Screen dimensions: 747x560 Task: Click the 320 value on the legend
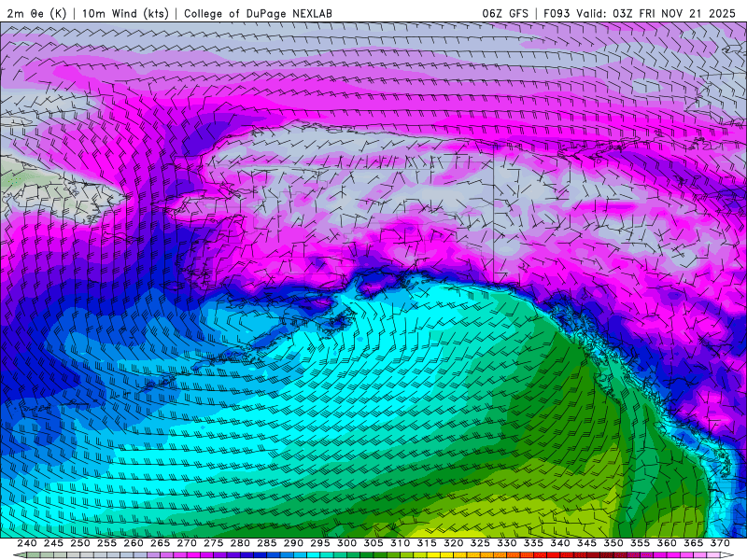click(454, 543)
